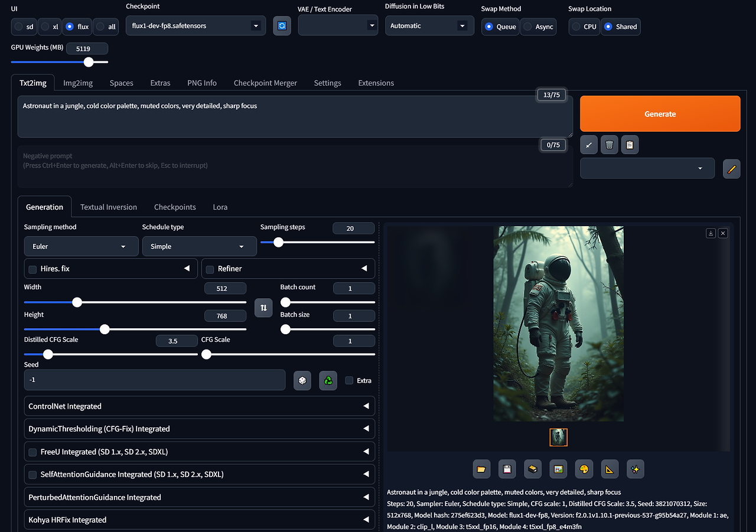Open the Extensions tab
The height and width of the screenshot is (532, 756).
pyautogui.click(x=376, y=83)
